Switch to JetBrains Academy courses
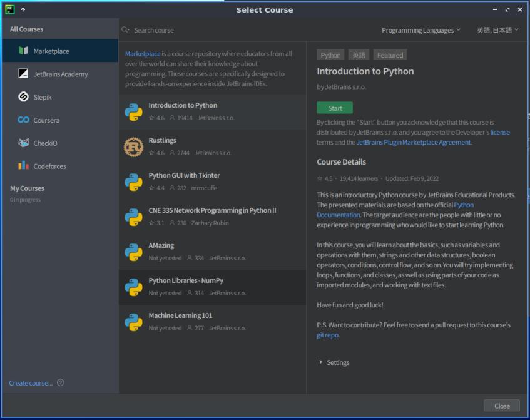 coord(60,74)
